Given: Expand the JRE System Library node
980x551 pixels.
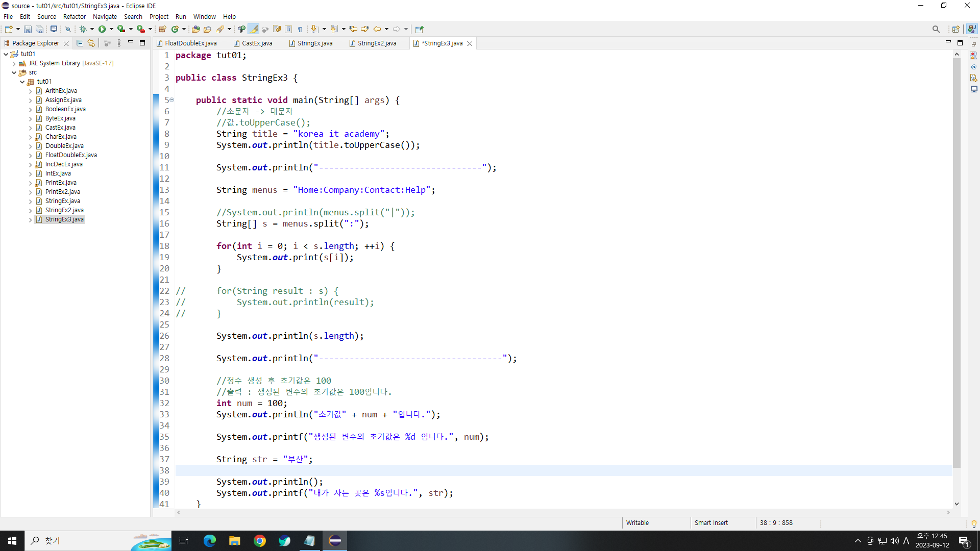Looking at the screenshot, I should (14, 63).
